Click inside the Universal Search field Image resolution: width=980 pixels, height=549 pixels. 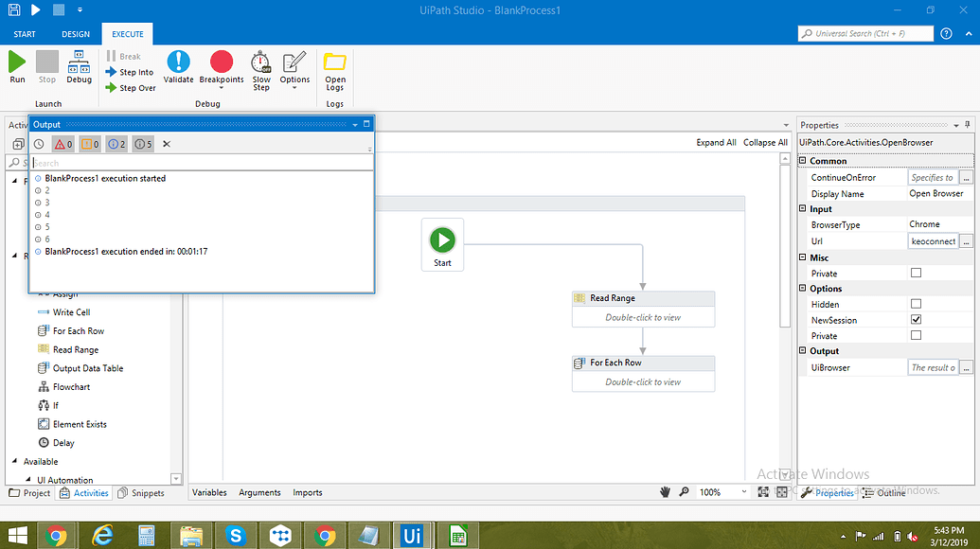click(x=864, y=32)
